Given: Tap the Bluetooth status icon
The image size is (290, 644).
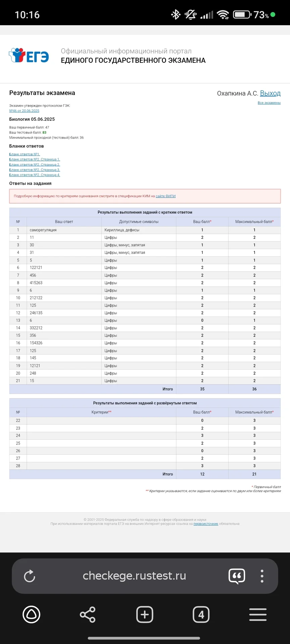Looking at the screenshot, I should point(176,14).
